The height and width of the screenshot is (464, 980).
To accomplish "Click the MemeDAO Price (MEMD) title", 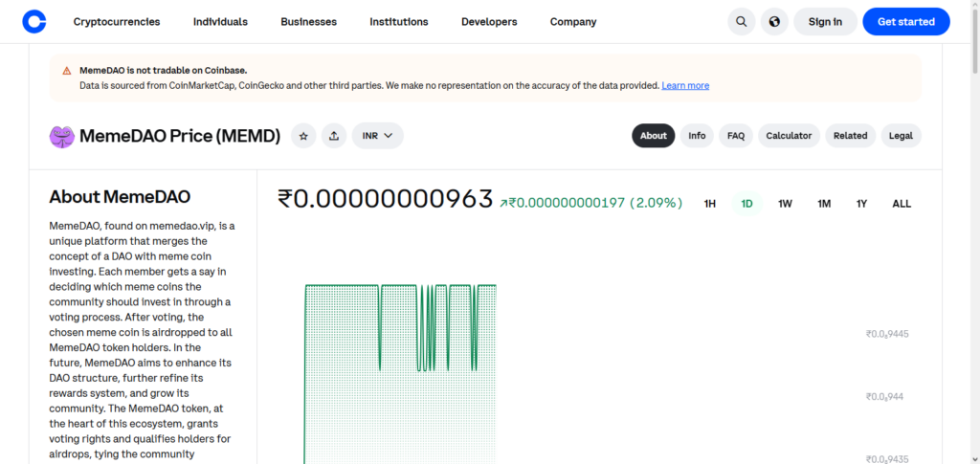I will coord(180,136).
